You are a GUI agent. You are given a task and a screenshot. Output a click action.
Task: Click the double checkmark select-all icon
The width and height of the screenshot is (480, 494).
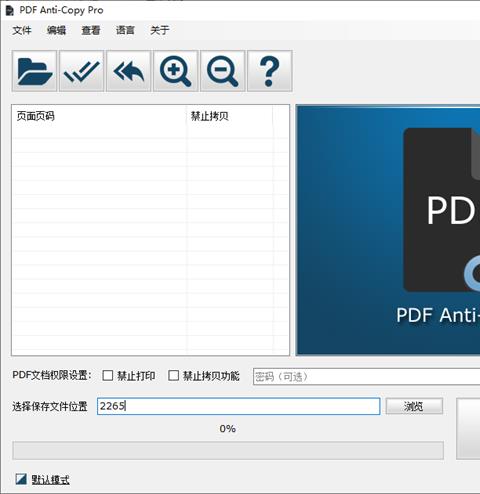pos(82,71)
